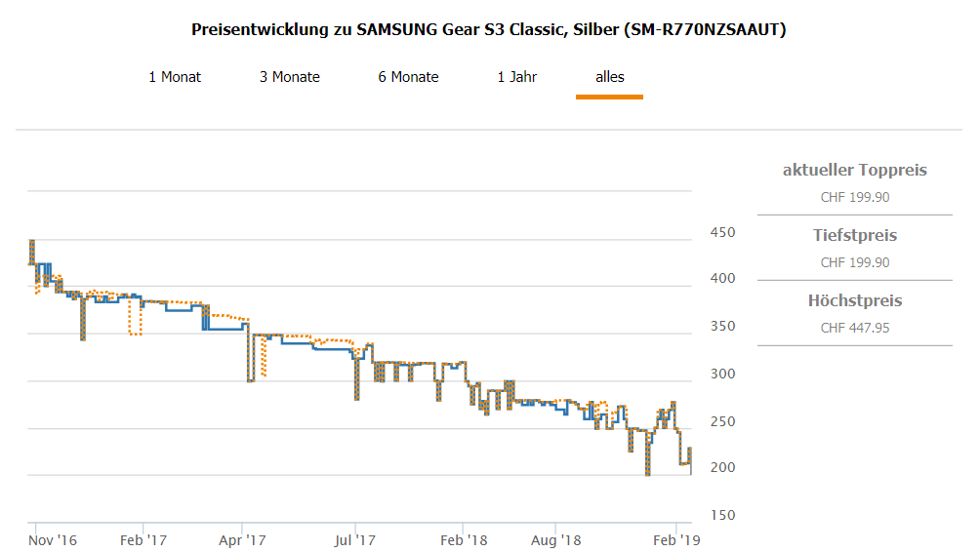This screenshot has height=552, width=980.
Task: Click the Feb '18 x-axis label
Action: (464, 539)
